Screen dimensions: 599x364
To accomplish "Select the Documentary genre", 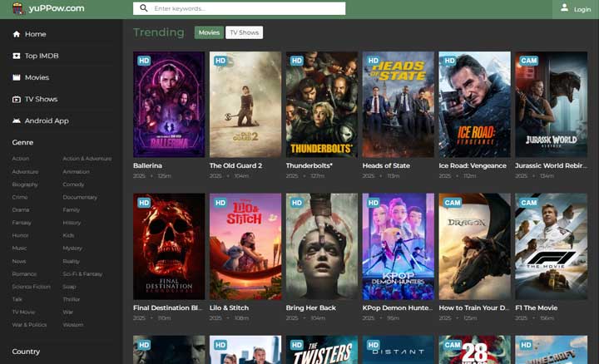I will pyautogui.click(x=80, y=197).
